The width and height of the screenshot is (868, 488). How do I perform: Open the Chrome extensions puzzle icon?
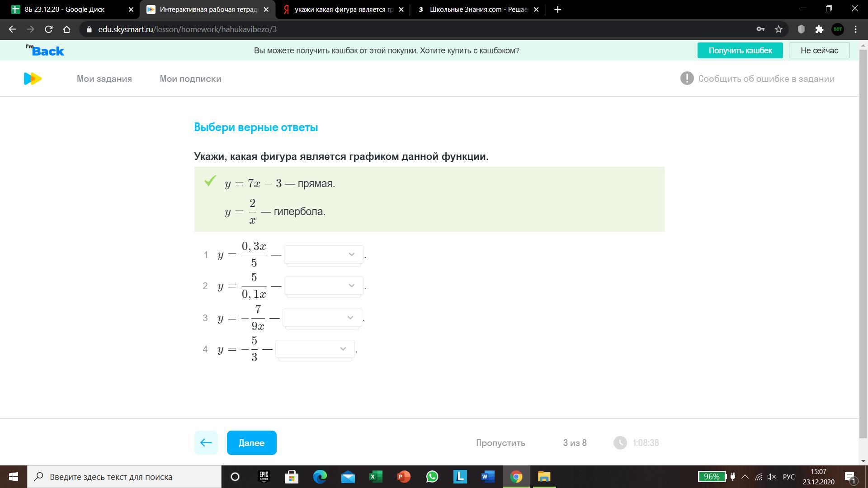pyautogui.click(x=819, y=29)
